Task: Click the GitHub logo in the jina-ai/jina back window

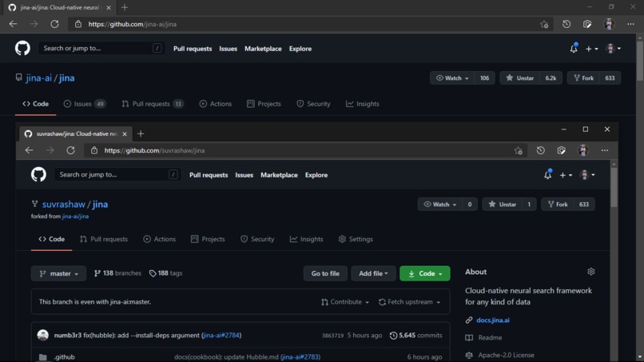Action: [x=22, y=49]
